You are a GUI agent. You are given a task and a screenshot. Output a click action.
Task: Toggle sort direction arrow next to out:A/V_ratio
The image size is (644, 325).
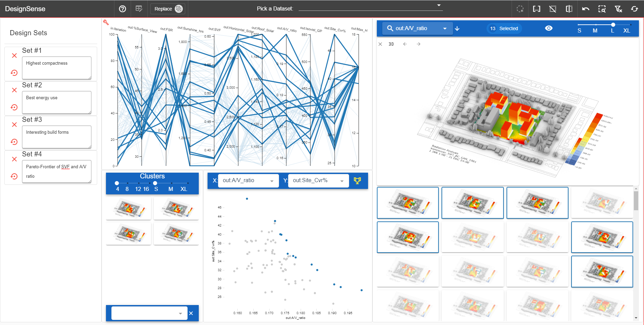tap(457, 28)
